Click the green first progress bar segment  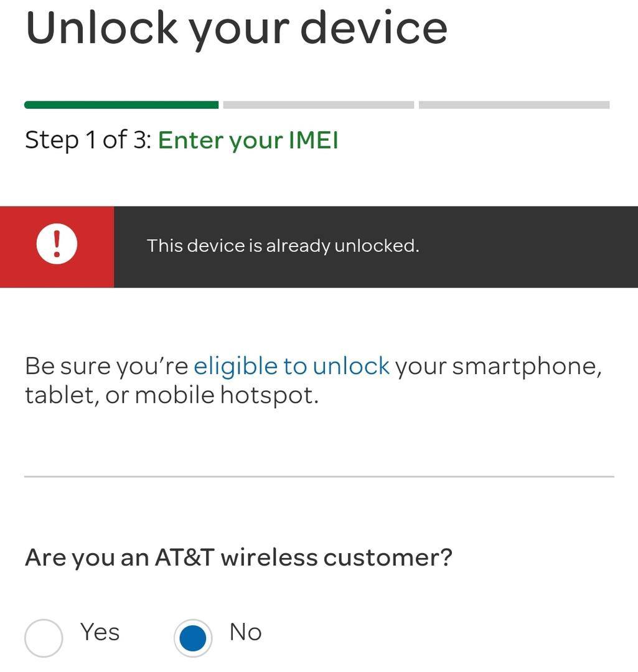[x=121, y=105]
